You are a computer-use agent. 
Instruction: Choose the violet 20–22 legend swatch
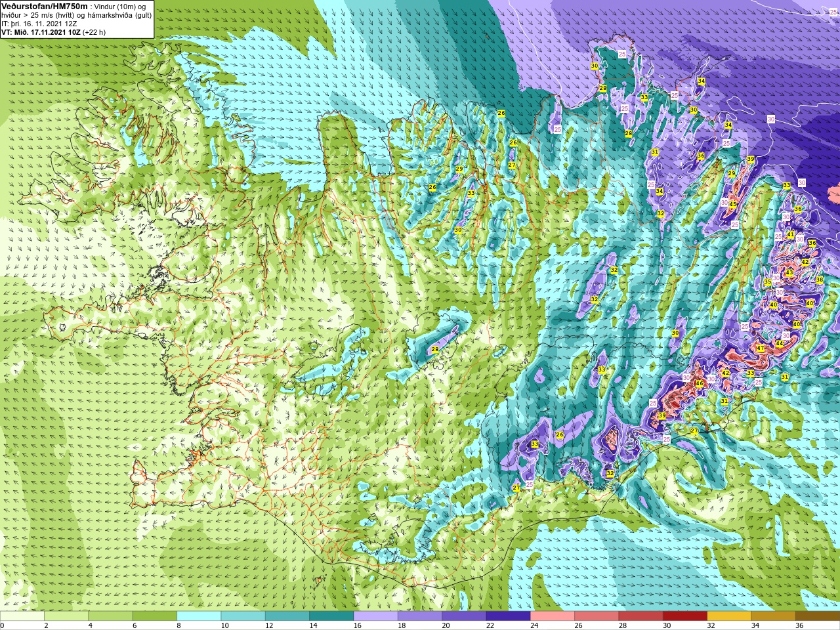[x=464, y=616]
